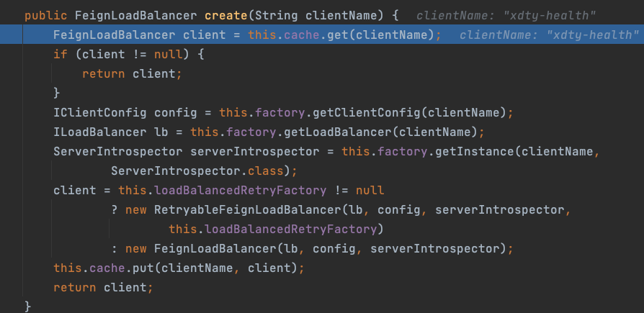Click 'get' in the this.cache.get call
This screenshot has height=313, width=644.
(x=338, y=35)
